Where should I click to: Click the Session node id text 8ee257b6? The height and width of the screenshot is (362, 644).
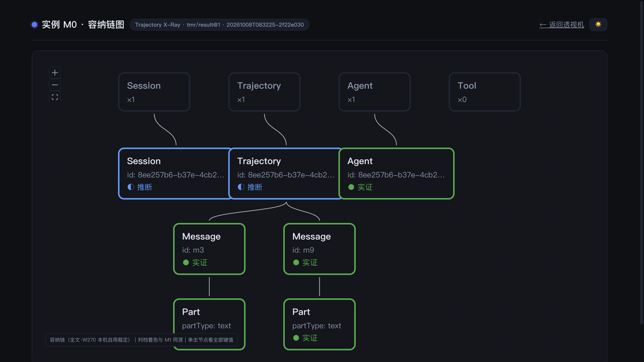click(x=176, y=175)
